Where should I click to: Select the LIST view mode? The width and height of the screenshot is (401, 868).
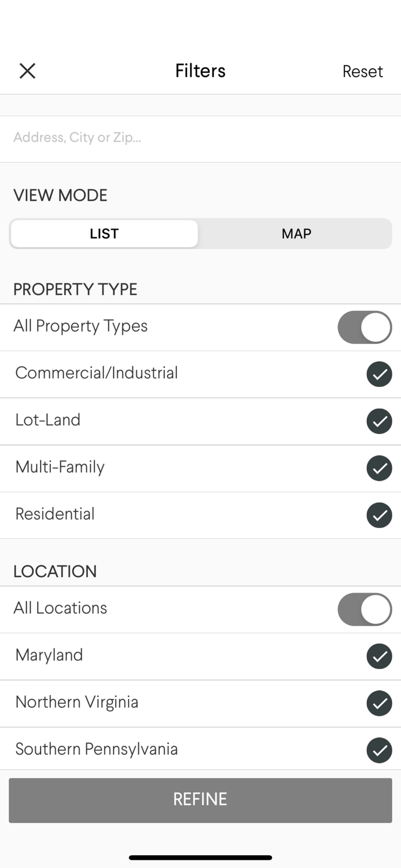tap(104, 234)
